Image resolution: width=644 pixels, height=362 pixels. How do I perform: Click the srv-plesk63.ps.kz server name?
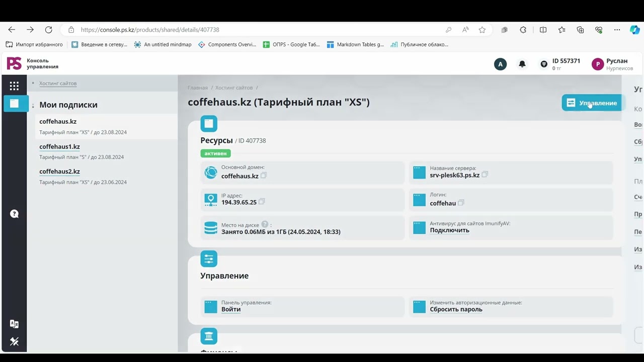pyautogui.click(x=455, y=175)
